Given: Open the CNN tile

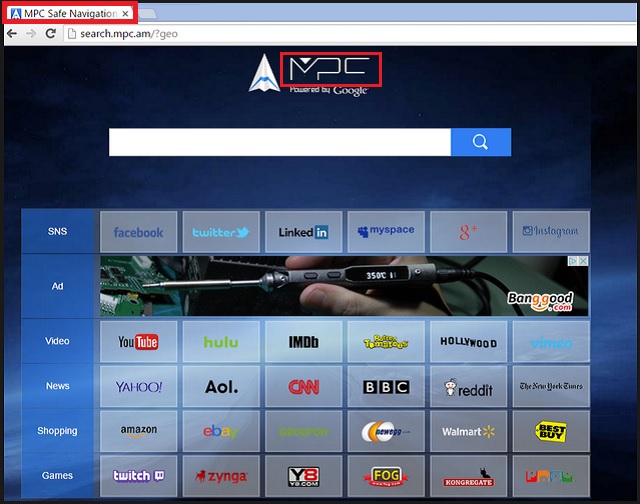Looking at the screenshot, I should point(303,386).
